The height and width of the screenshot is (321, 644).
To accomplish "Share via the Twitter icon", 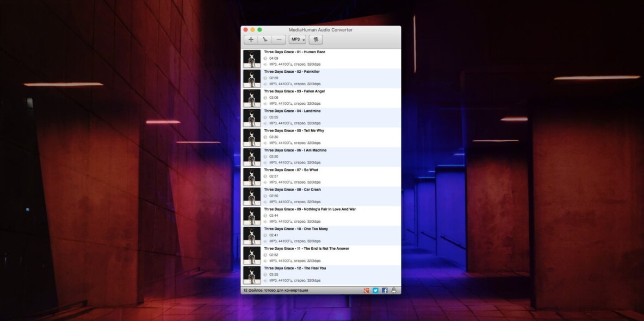I will click(x=375, y=290).
